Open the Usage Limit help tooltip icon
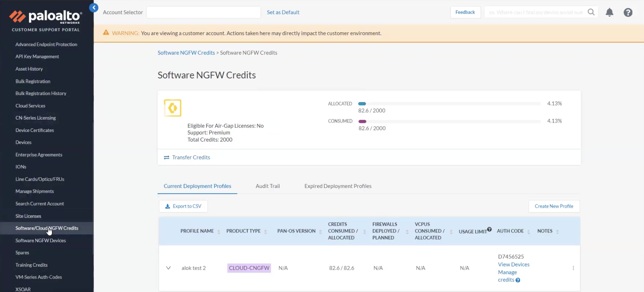Viewport: 644px width, 292px height. [x=490, y=229]
